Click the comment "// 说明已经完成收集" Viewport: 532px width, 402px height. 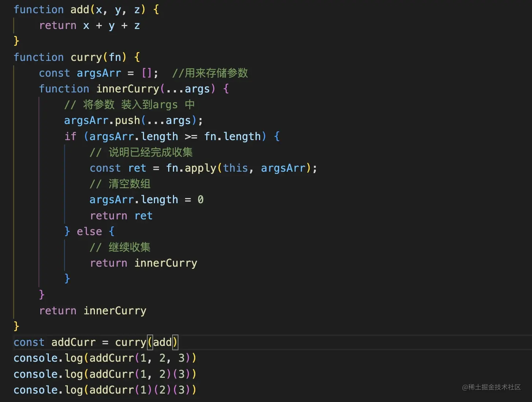(x=141, y=152)
